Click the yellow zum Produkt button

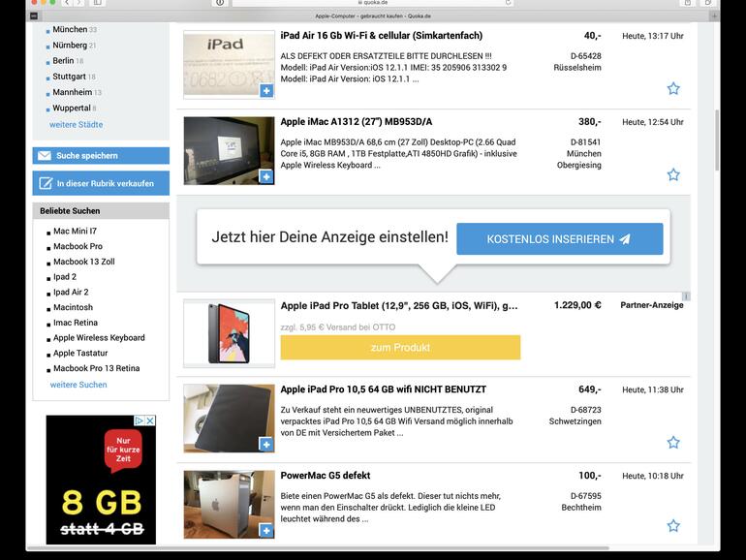pyautogui.click(x=400, y=347)
